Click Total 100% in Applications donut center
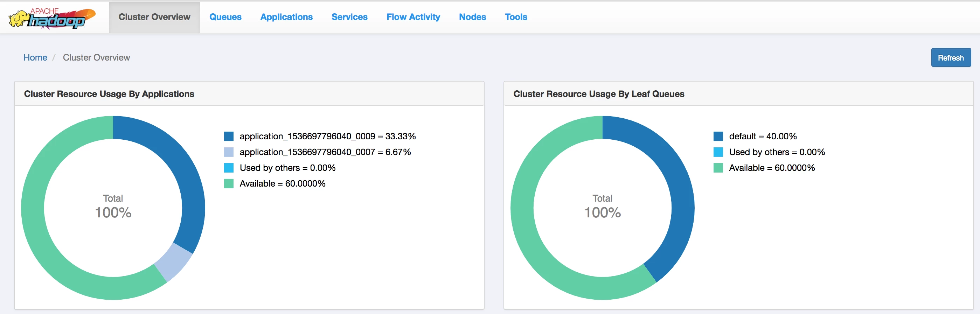This screenshot has height=314, width=980. pos(113,207)
